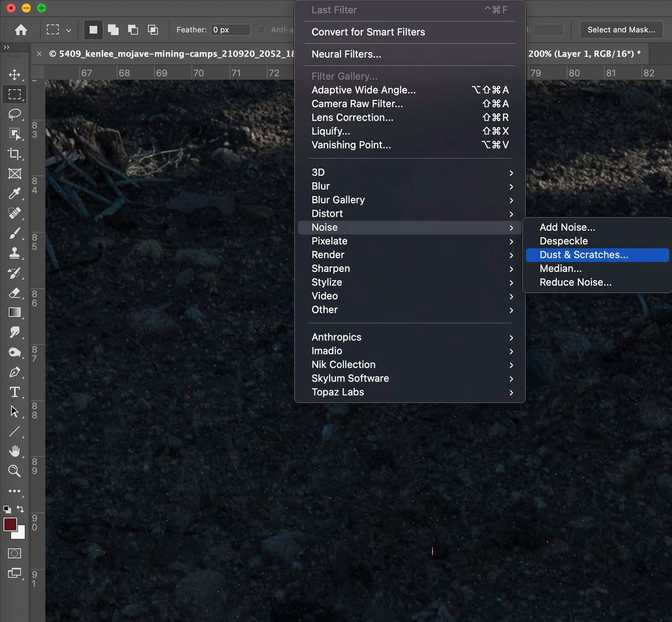Open marquee tool preset dropdown arrow
Viewport: 672px width, 622px height.
point(68,30)
